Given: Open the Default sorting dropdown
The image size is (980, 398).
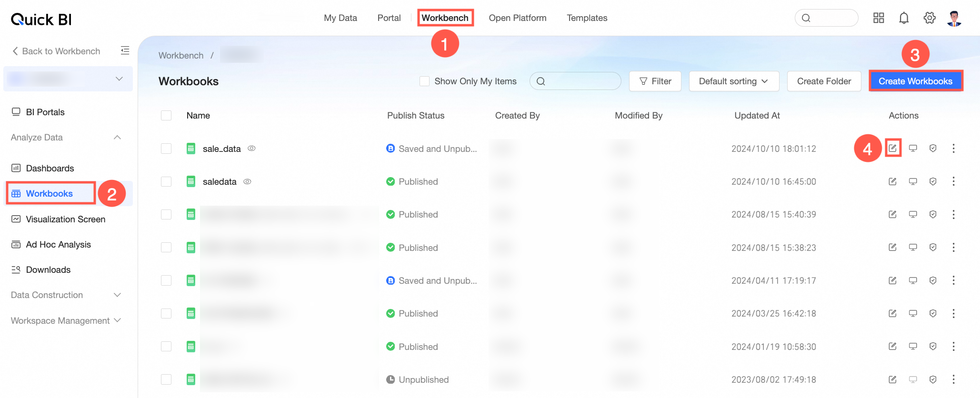Looking at the screenshot, I should tap(734, 81).
